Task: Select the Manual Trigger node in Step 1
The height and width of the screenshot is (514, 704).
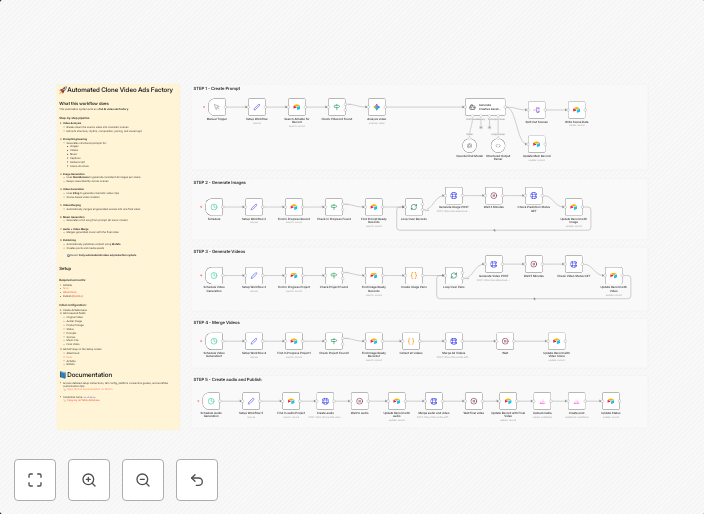Action: tap(217, 107)
